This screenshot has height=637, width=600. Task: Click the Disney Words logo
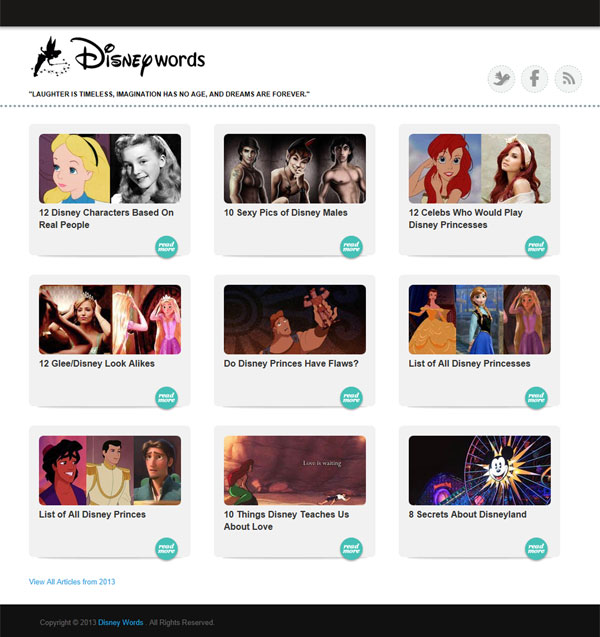click(x=118, y=58)
